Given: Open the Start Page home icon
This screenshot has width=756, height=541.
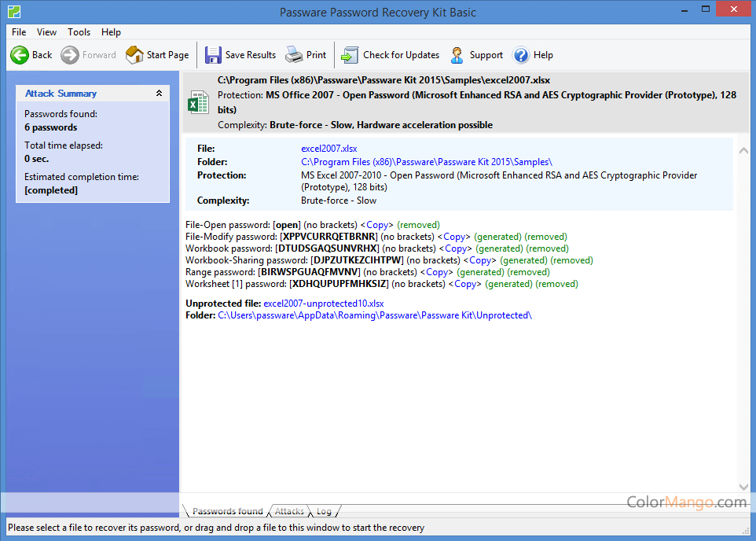Looking at the screenshot, I should (x=134, y=55).
